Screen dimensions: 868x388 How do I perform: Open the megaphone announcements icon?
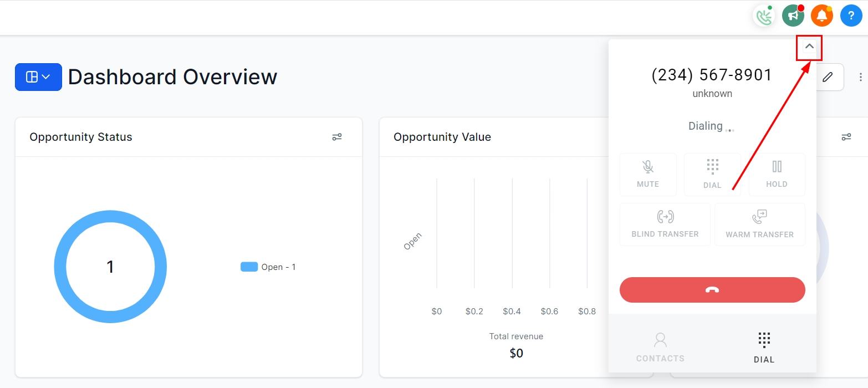[x=793, y=16]
